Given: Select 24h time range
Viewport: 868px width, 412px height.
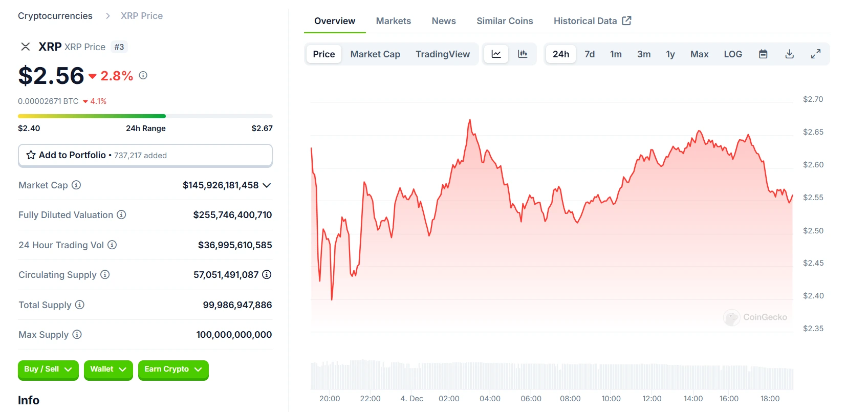Looking at the screenshot, I should 561,54.
